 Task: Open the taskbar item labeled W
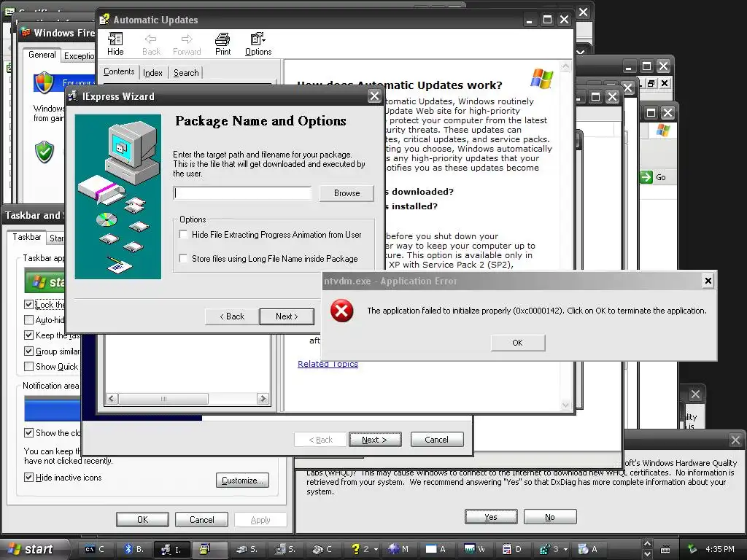tap(474, 549)
